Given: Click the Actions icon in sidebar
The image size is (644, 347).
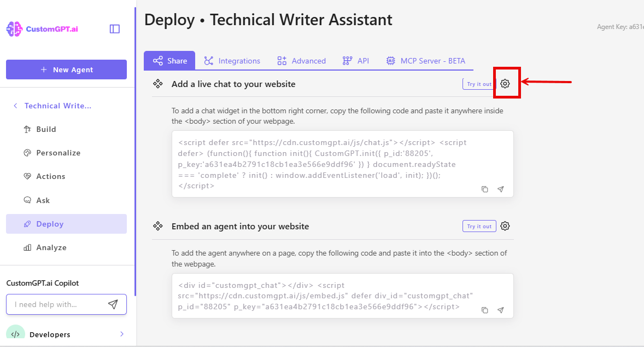Looking at the screenshot, I should [x=27, y=176].
